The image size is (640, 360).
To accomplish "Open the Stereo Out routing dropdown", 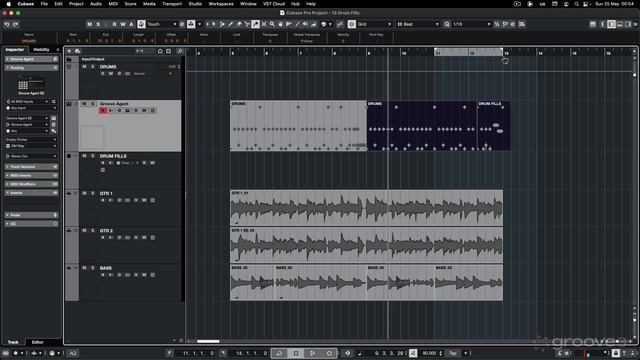I will pyautogui.click(x=31, y=156).
